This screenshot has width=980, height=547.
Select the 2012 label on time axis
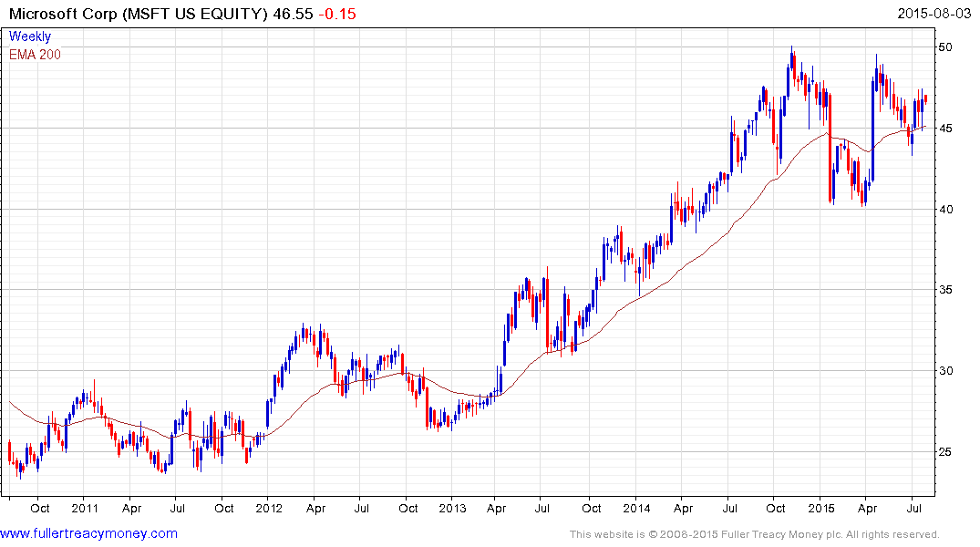click(x=268, y=508)
